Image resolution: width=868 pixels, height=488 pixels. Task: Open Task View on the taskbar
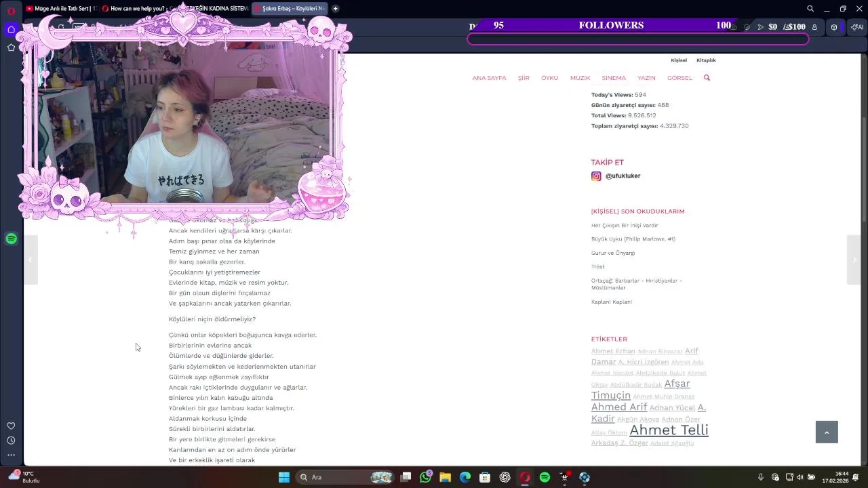click(406, 477)
